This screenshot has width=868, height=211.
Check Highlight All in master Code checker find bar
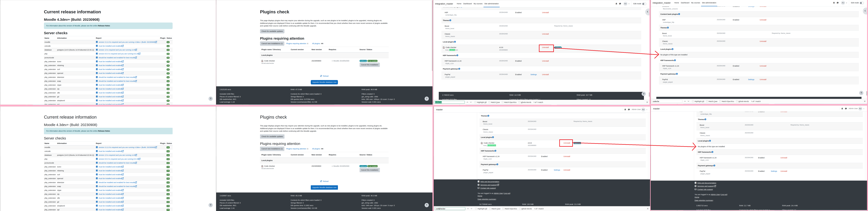pyautogui.click(x=476, y=209)
